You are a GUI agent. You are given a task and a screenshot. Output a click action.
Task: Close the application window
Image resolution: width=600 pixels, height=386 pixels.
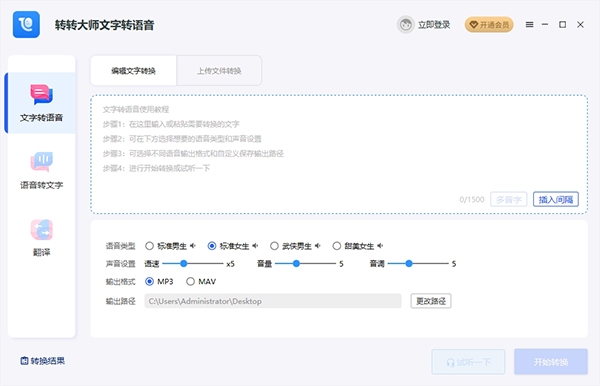point(580,24)
